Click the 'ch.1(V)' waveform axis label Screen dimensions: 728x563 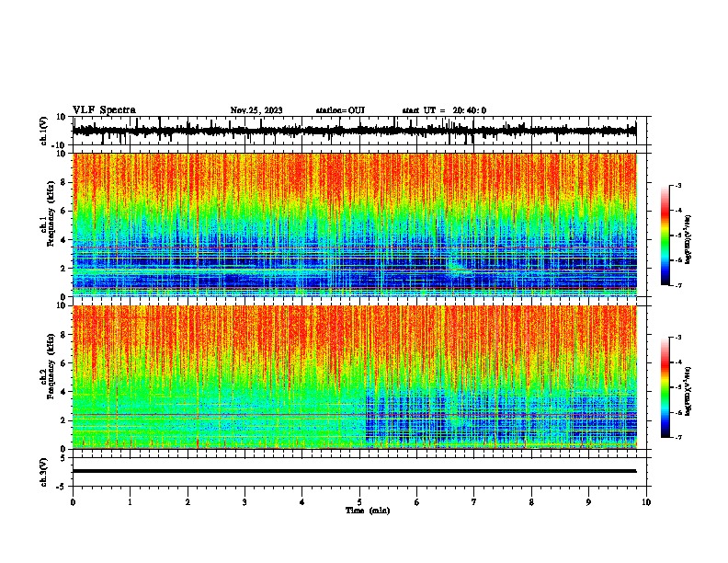click(x=44, y=131)
